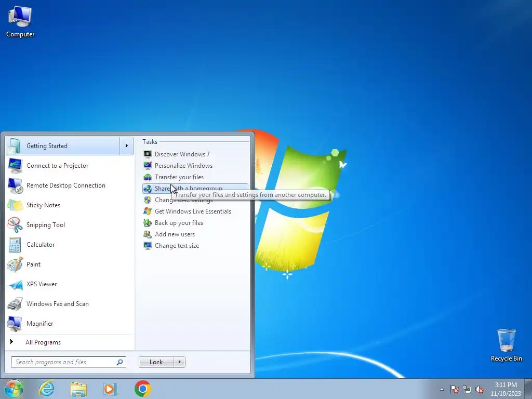
Task: Click the Windows Start orb
Action: (14, 389)
